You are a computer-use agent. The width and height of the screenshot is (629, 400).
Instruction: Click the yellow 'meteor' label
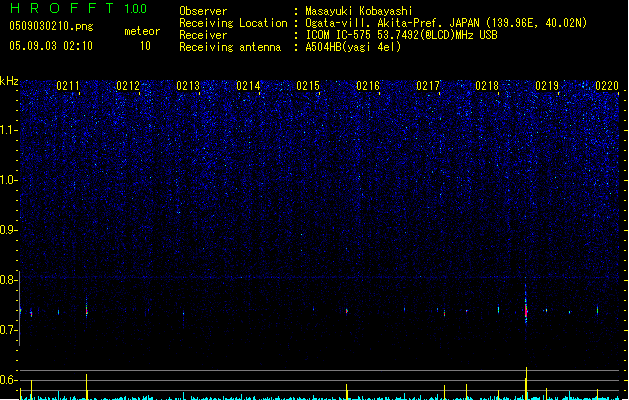coord(142,31)
